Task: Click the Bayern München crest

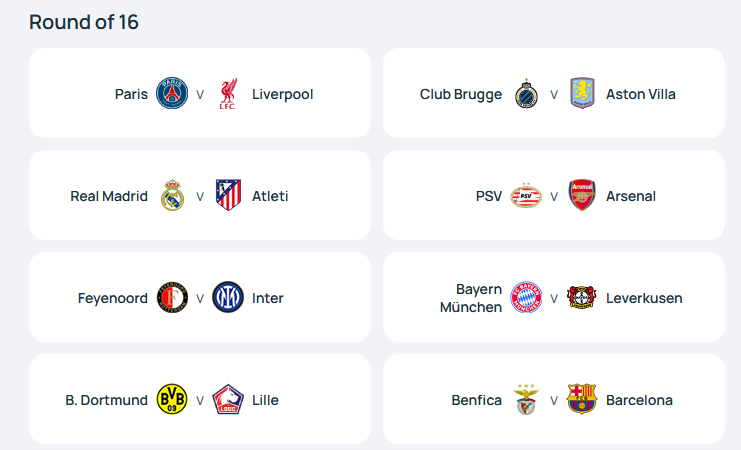Action: [526, 297]
